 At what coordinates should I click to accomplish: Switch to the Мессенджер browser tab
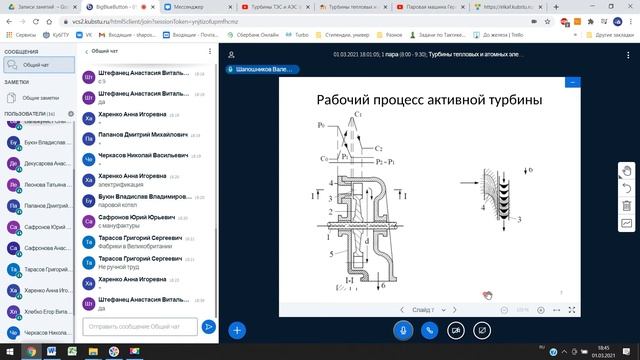198,7
